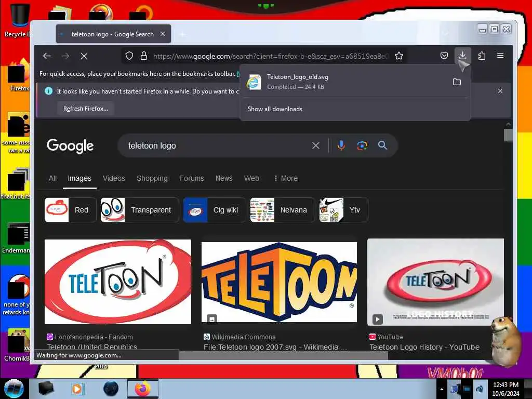Image resolution: width=532 pixels, height=399 pixels.
Task: Open the Windows Start orb
Action: (x=14, y=389)
